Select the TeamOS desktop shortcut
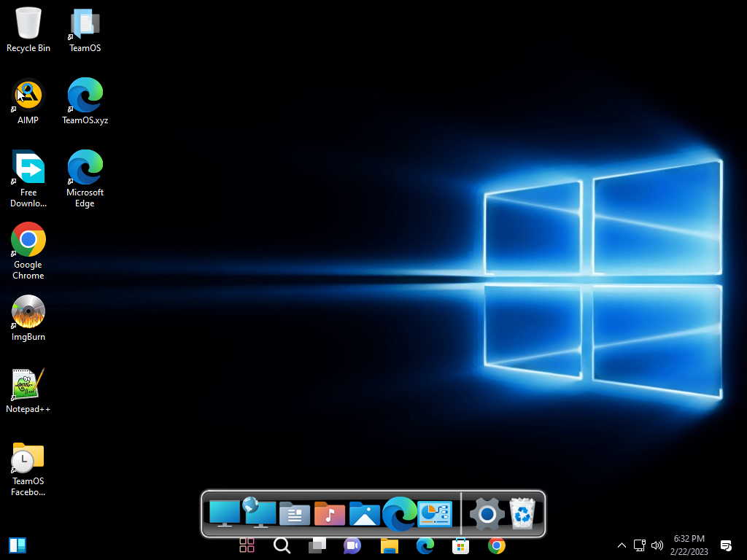 click(x=85, y=29)
